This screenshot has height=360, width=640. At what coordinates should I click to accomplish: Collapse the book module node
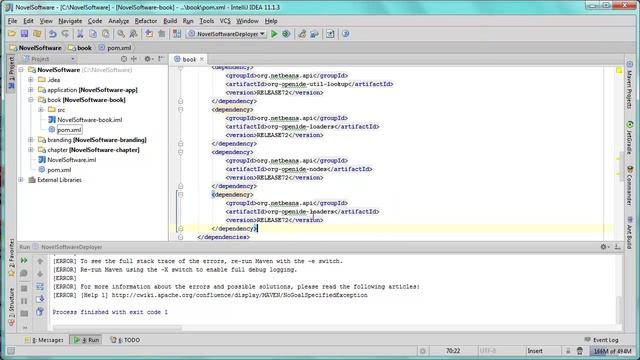tap(31, 100)
